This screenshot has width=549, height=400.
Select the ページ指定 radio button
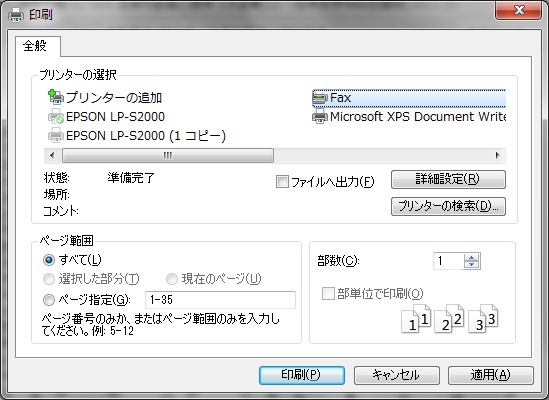49,300
